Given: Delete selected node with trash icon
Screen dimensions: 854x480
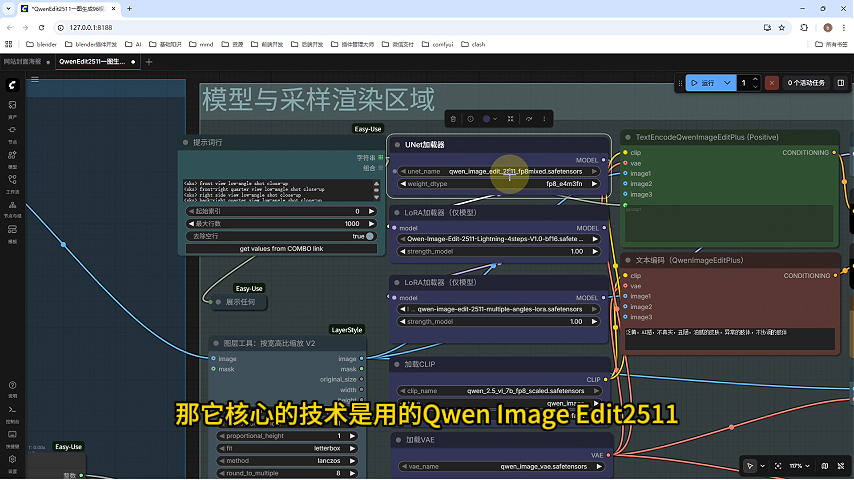Looking at the screenshot, I should click(453, 119).
